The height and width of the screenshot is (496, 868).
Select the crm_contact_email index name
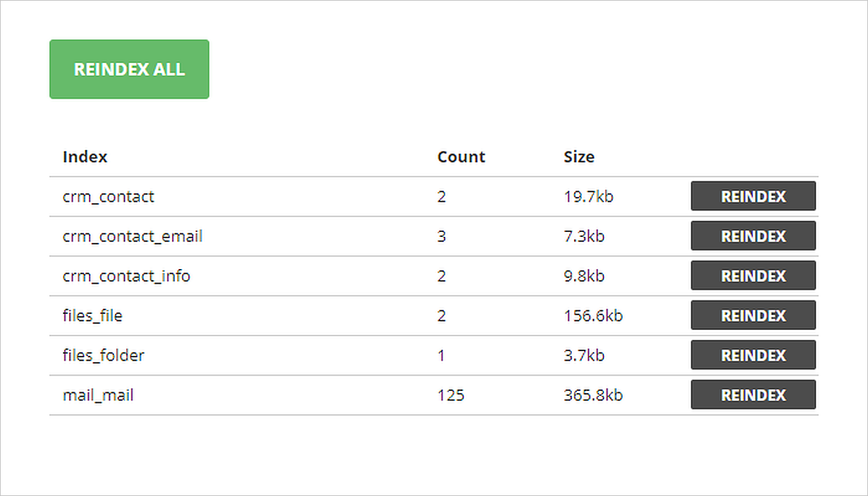click(x=132, y=237)
